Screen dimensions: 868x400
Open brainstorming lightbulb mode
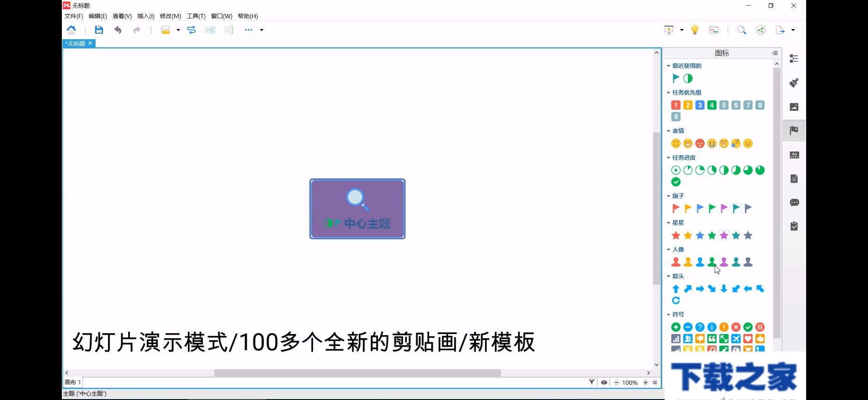click(695, 30)
